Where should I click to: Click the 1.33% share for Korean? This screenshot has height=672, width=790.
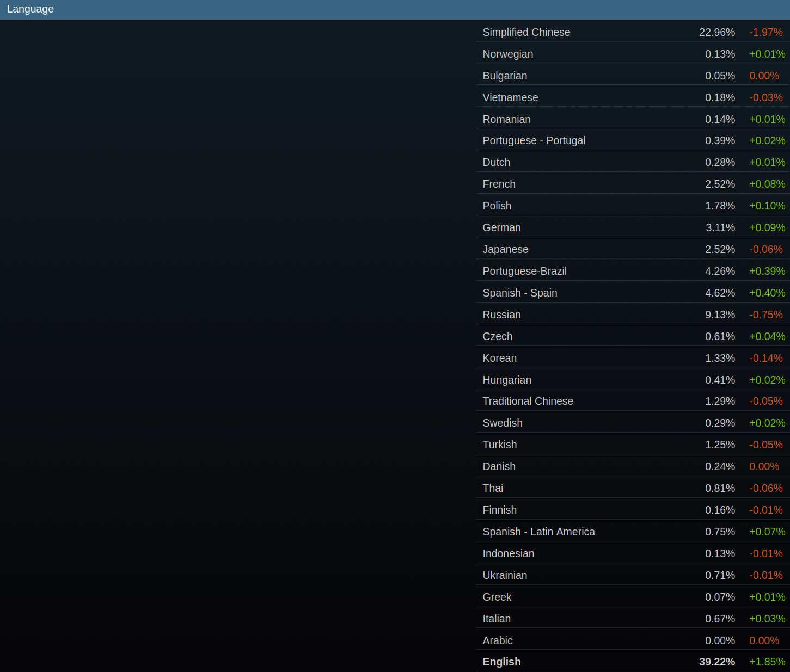click(720, 358)
